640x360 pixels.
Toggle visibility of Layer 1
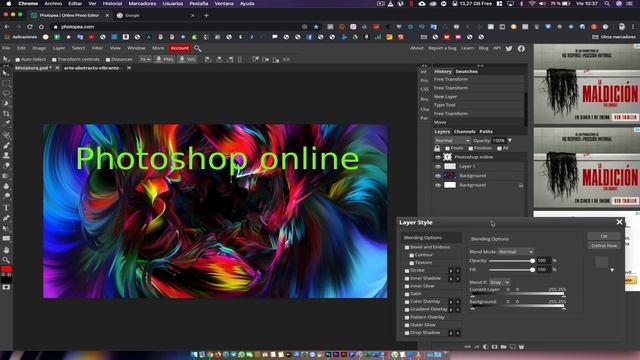click(x=438, y=167)
